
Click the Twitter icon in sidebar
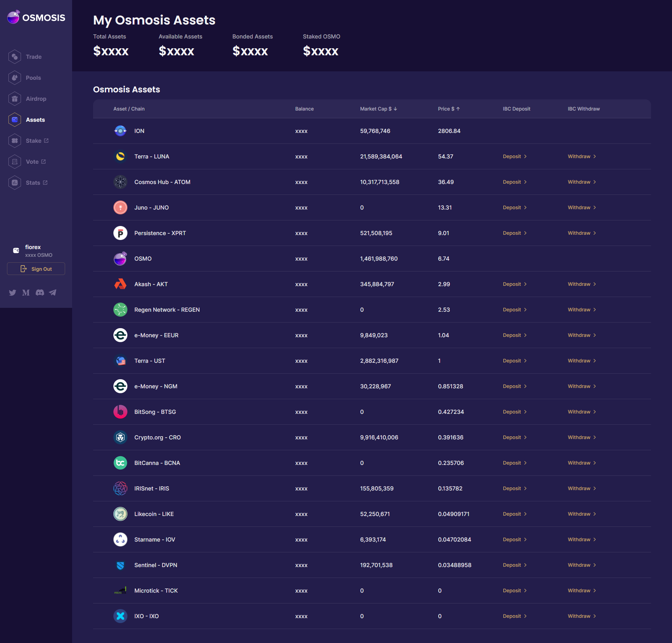pyautogui.click(x=13, y=292)
